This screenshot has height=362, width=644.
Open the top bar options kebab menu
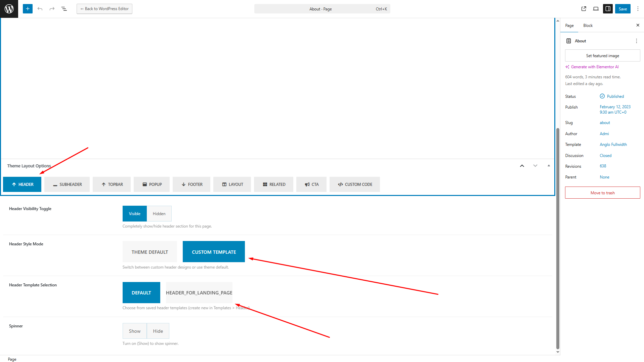638,9
